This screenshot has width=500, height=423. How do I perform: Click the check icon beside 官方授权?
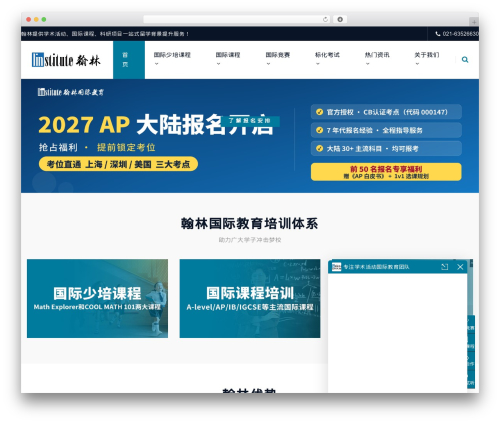319,112
